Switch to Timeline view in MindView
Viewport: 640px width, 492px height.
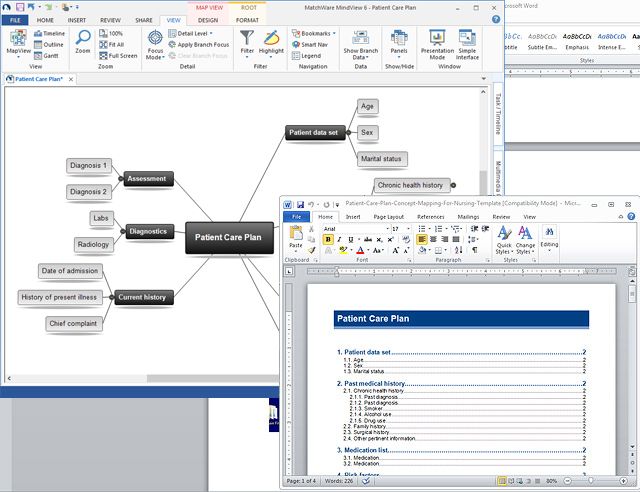click(49, 33)
